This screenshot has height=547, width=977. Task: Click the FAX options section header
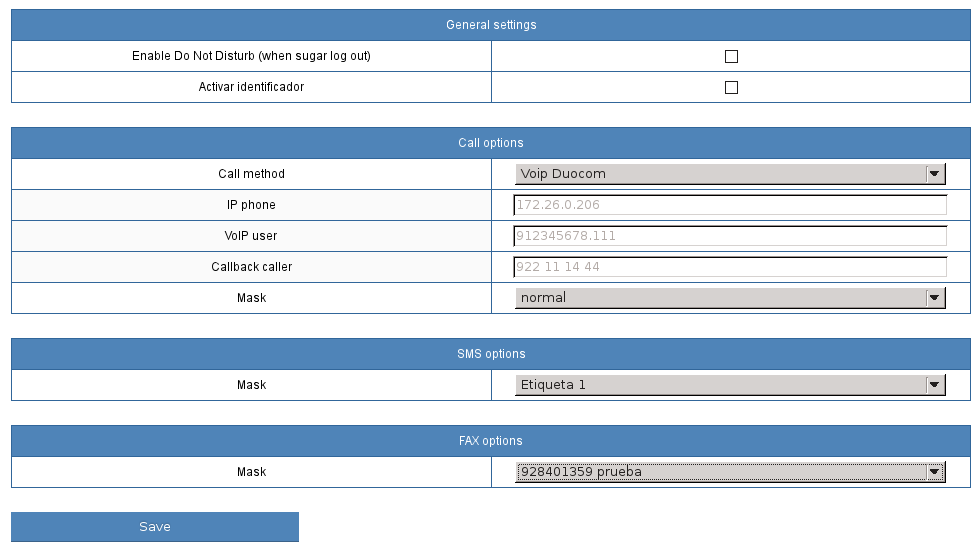point(490,441)
